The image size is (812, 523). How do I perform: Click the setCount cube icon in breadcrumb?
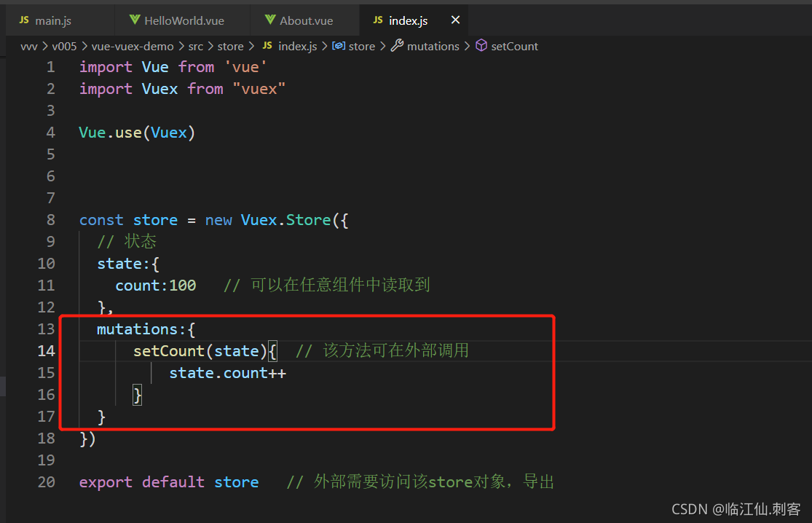coord(481,46)
